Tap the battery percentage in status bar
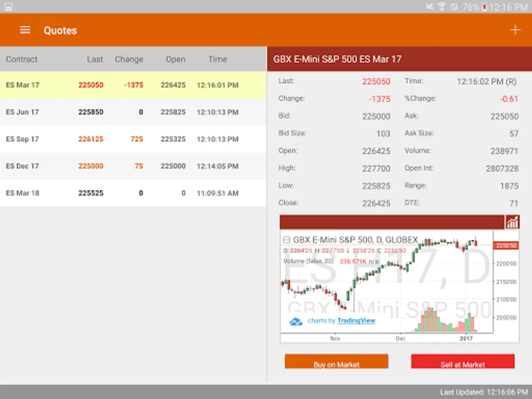The image size is (532, 399). (470, 7)
